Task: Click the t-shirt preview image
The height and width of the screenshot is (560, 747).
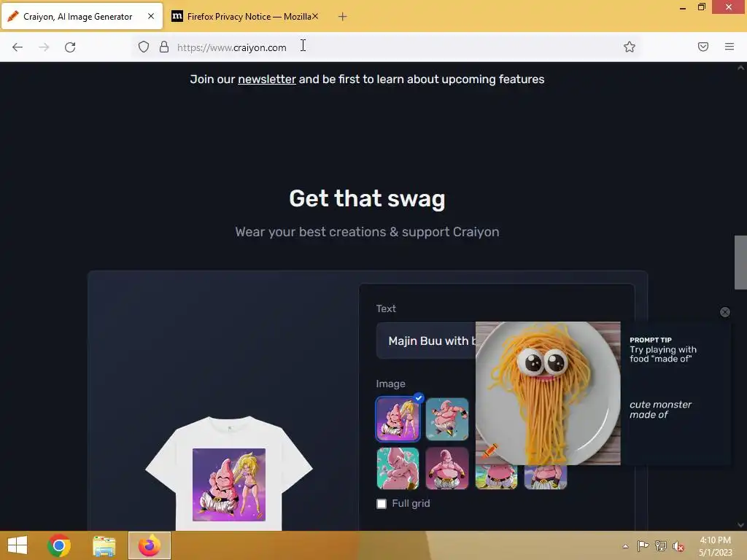Action: 229,474
